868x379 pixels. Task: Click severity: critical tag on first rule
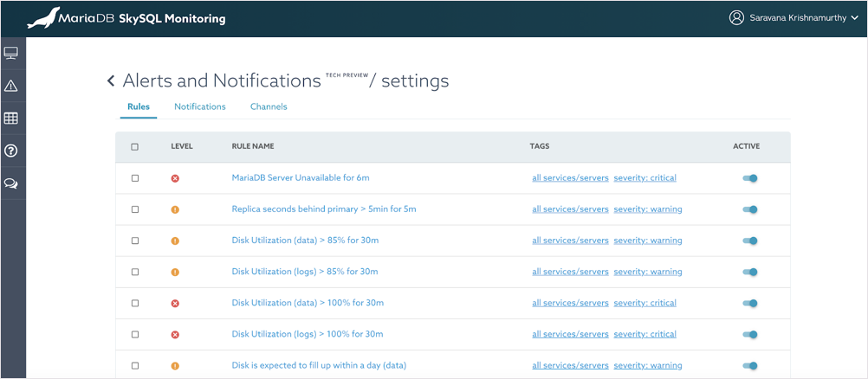pyautogui.click(x=645, y=178)
